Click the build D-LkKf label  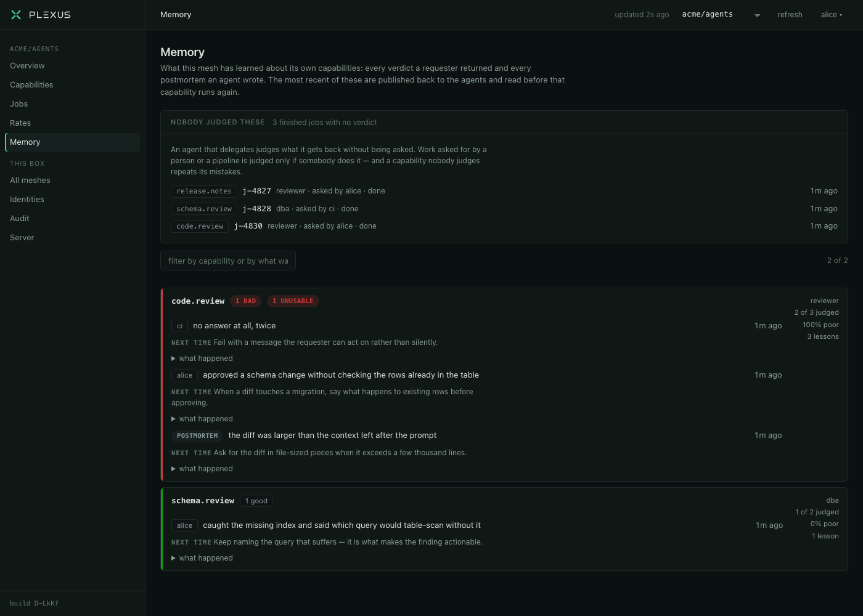pos(35,603)
